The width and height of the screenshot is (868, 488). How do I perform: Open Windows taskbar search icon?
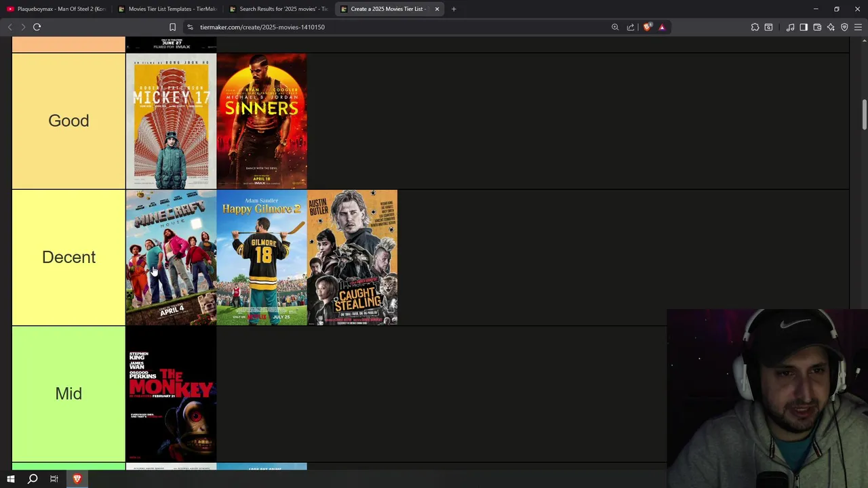tap(33, 479)
